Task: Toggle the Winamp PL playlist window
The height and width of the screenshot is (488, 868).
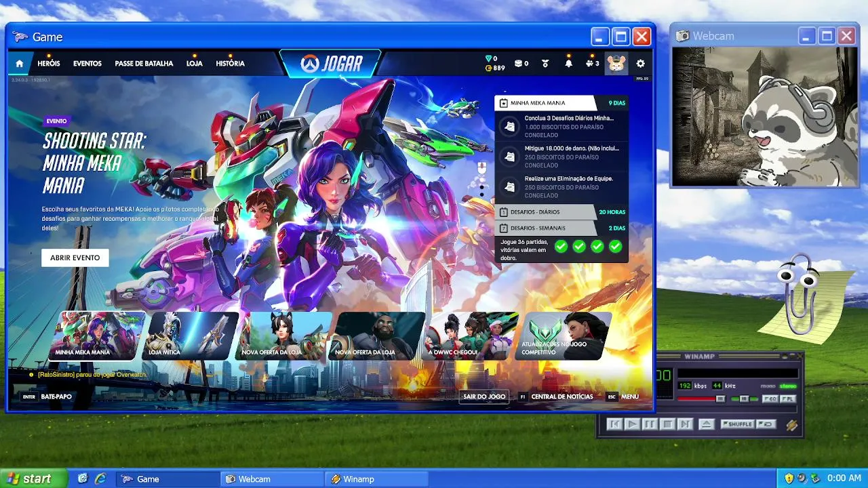Action: pyautogui.click(x=787, y=399)
